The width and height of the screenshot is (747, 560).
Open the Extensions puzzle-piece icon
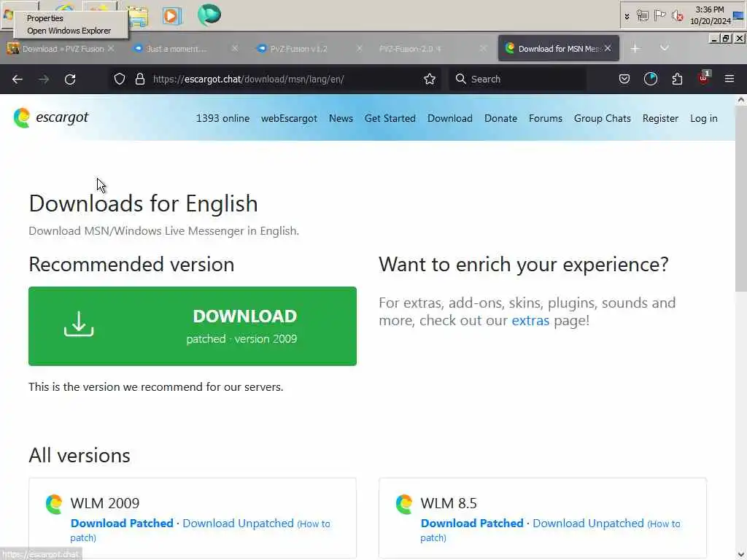pyautogui.click(x=677, y=79)
